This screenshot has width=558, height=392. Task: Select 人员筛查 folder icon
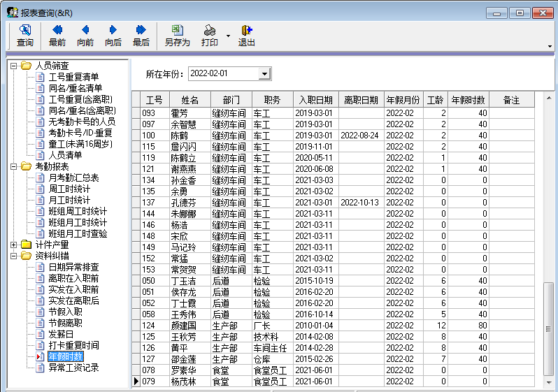[x=26, y=66]
